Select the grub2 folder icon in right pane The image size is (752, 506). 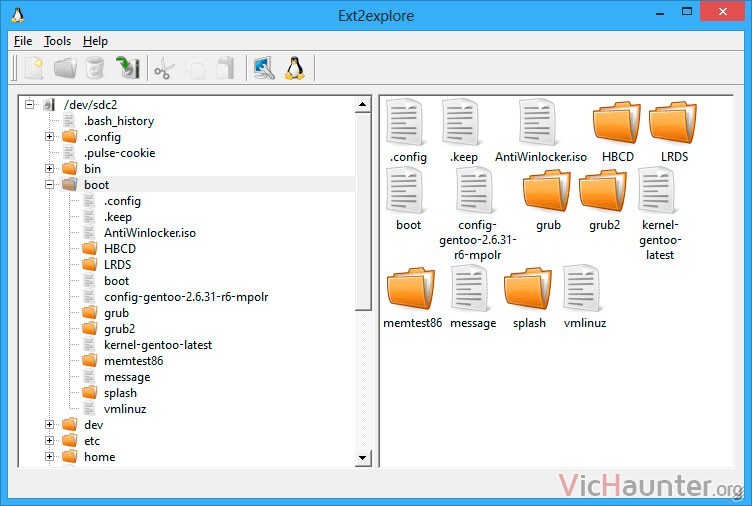coord(603,191)
